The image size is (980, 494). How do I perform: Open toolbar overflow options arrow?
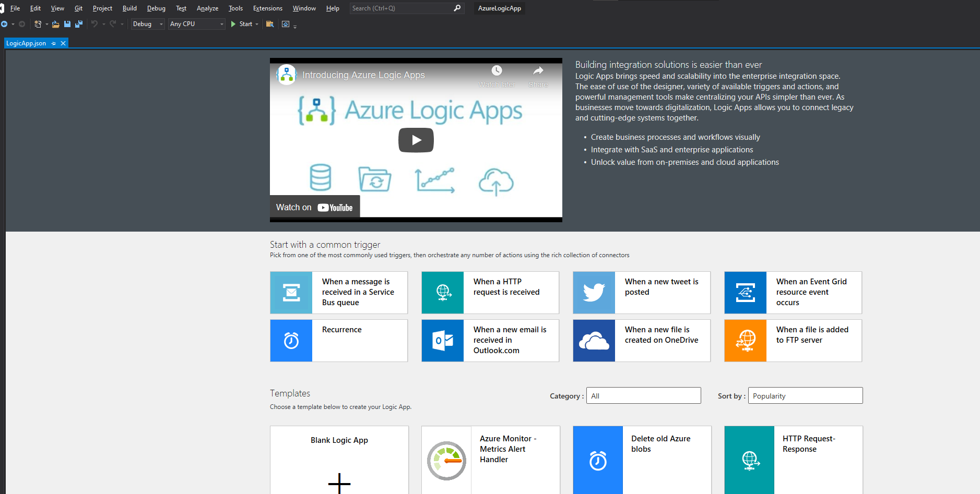(x=295, y=26)
